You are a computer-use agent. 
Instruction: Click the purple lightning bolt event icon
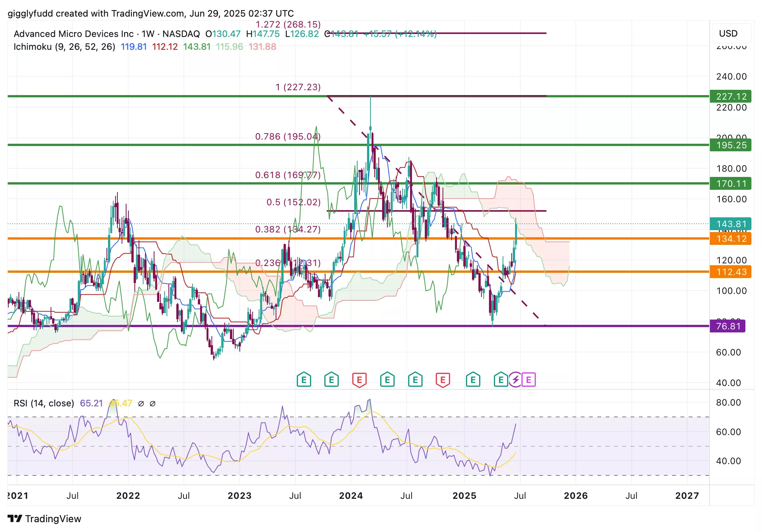(x=515, y=380)
